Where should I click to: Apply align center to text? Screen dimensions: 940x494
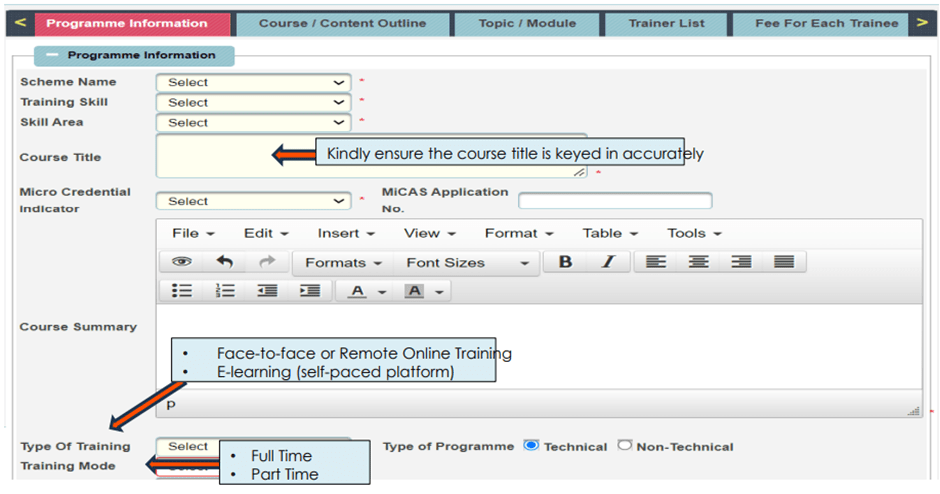tap(698, 262)
